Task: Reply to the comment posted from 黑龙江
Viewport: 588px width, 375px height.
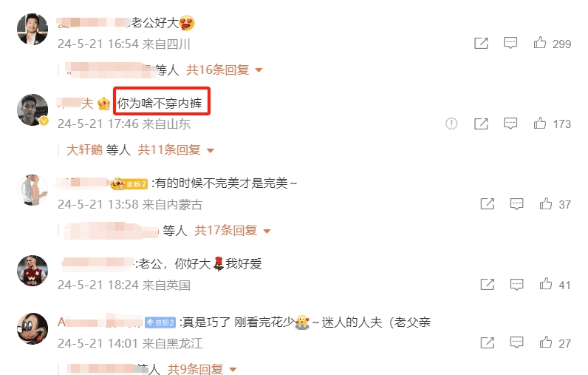Action: point(516,342)
